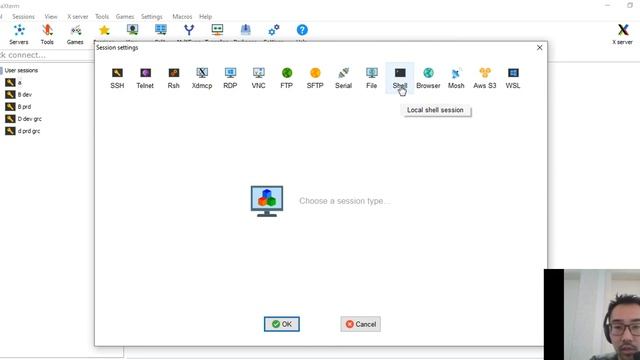Choose the File session type
This screenshot has width=640, height=360.
pos(371,78)
